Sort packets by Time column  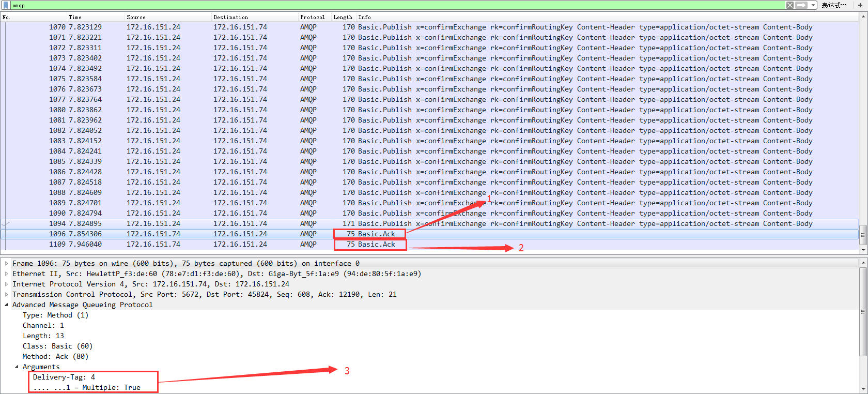(75, 17)
